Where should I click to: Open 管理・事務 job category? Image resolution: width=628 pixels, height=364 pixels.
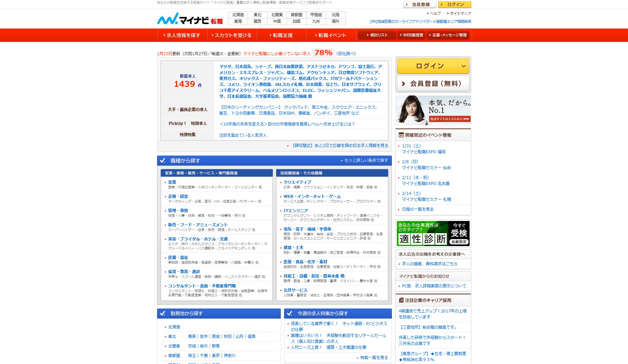point(178,211)
